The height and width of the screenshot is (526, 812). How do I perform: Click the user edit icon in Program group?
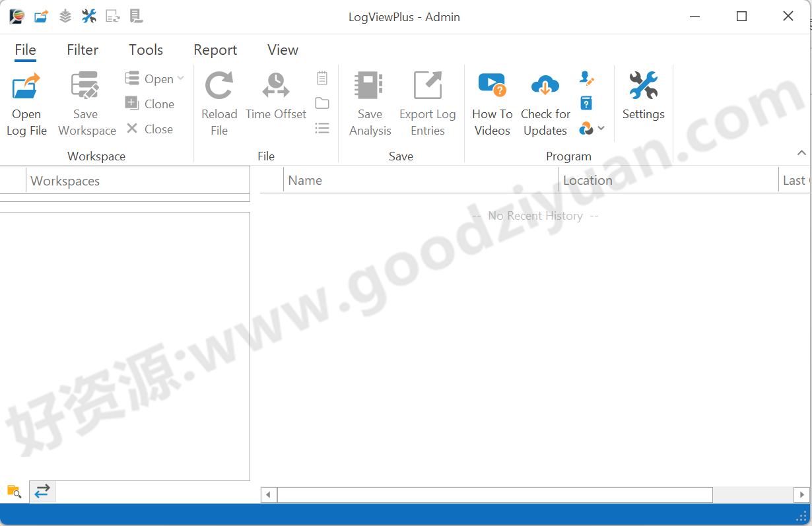pyautogui.click(x=586, y=79)
